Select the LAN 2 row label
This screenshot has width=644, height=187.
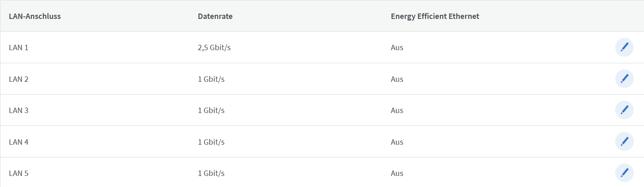pos(18,79)
